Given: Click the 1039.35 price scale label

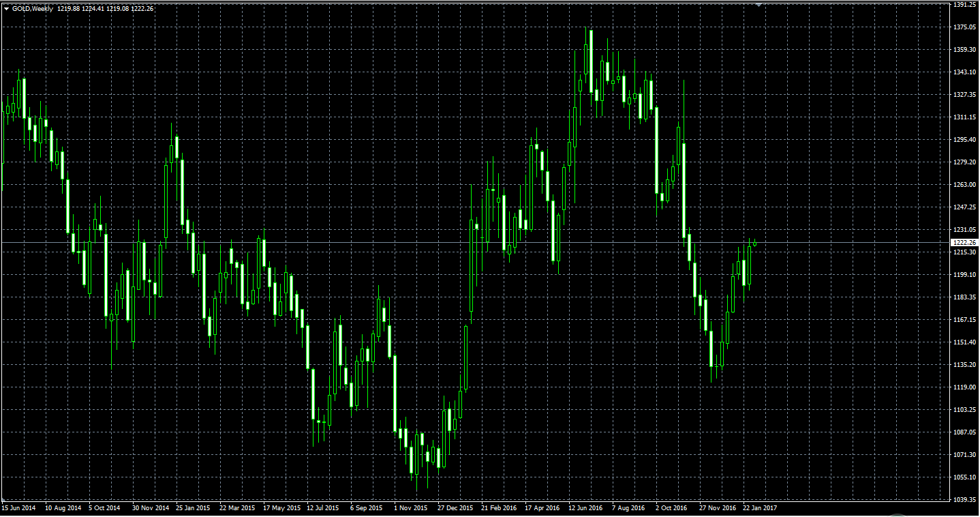Looking at the screenshot, I should point(964,500).
